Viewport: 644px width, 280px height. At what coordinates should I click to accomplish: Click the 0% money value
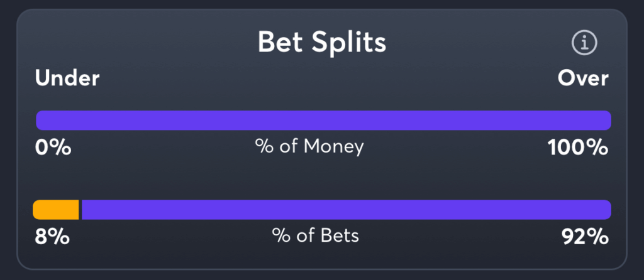(53, 148)
